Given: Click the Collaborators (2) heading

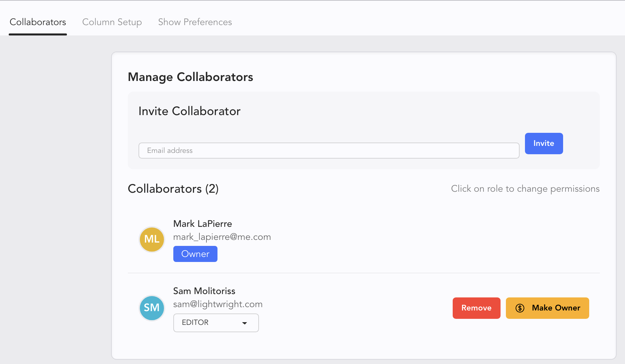Looking at the screenshot, I should tap(173, 189).
